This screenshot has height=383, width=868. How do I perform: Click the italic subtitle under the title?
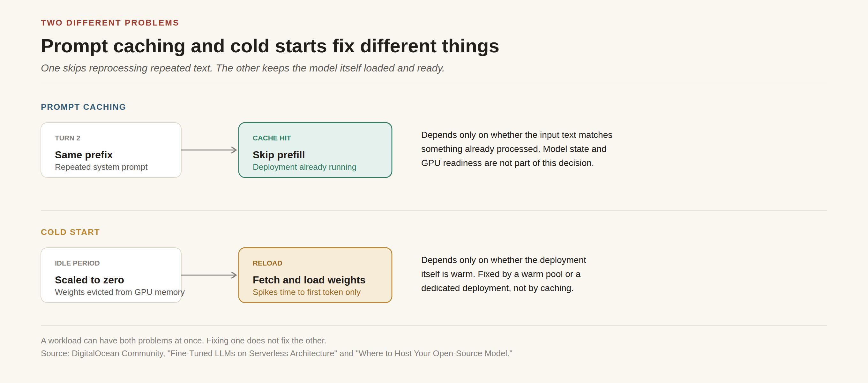pyautogui.click(x=243, y=68)
